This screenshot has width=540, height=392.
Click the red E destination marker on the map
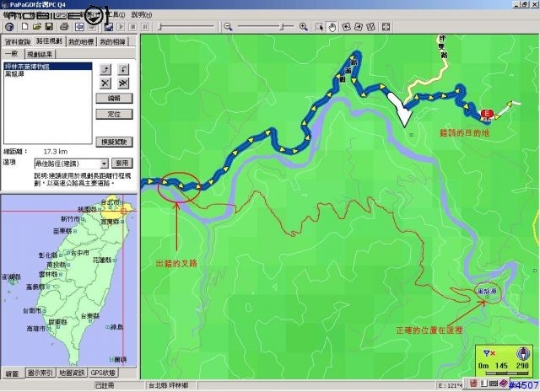coord(487,114)
